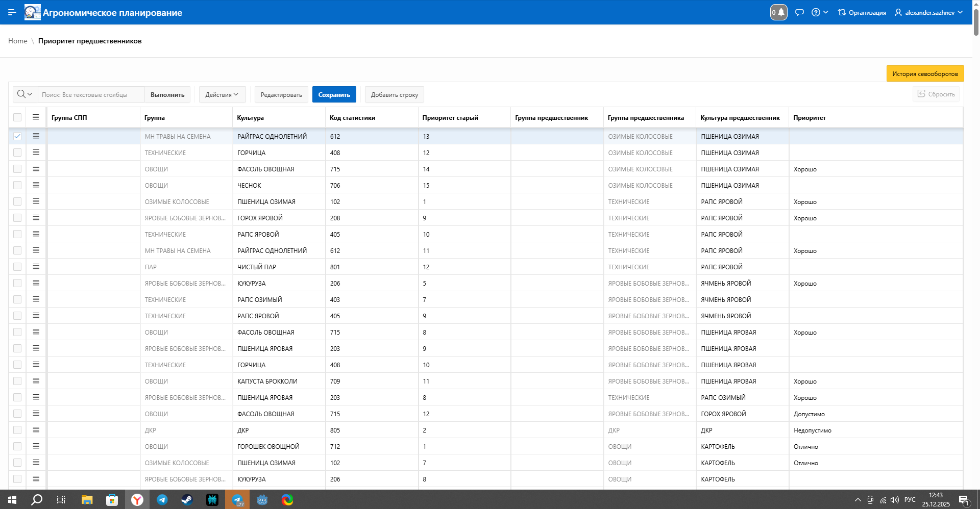Image resolution: width=980 pixels, height=509 pixels.
Task: Open header row actions menu icon
Action: pos(36,117)
